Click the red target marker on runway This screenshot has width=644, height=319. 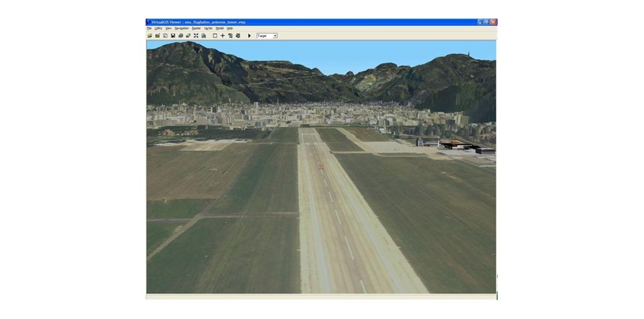pyautogui.click(x=321, y=167)
